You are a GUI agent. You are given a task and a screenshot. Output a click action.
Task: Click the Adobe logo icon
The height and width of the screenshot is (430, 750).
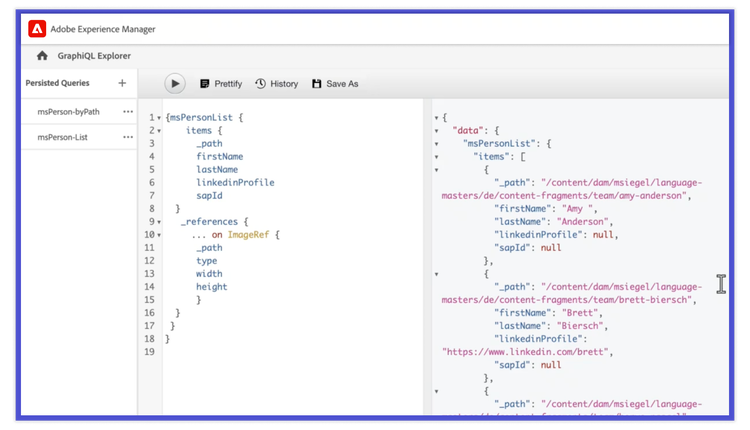click(x=36, y=30)
